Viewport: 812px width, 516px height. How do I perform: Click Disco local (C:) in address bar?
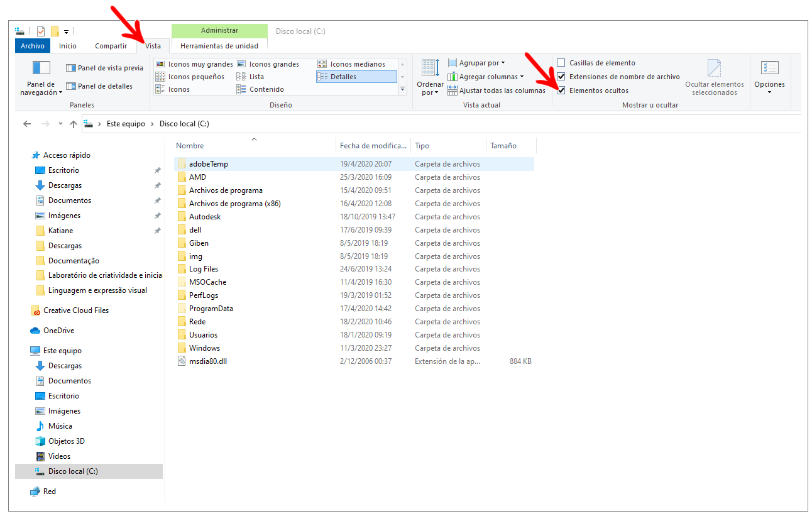tap(184, 124)
